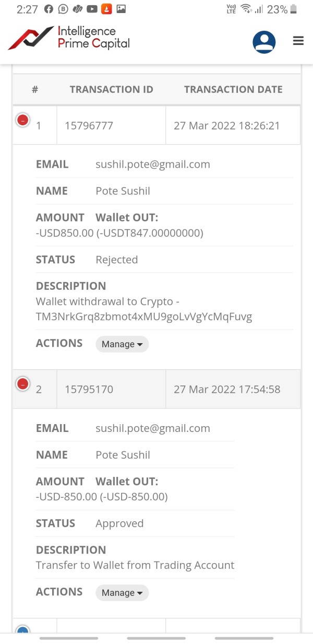Sort by Transaction Date column header
The width and height of the screenshot is (313, 644).
(x=233, y=89)
